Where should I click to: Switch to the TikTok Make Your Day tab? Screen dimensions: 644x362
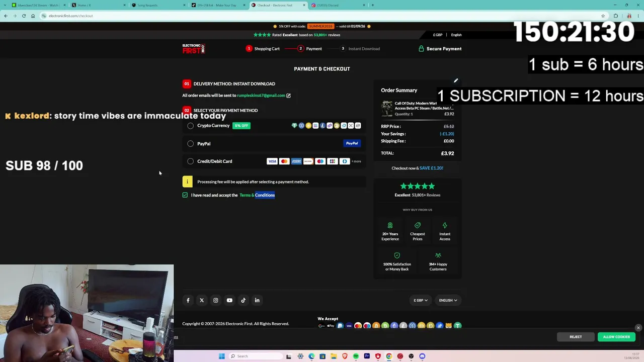tap(218, 5)
